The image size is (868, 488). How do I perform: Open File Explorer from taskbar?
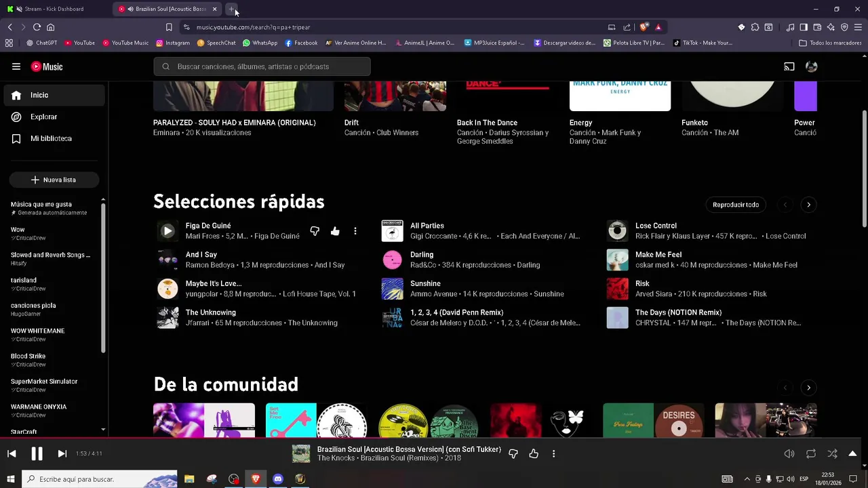click(x=189, y=479)
